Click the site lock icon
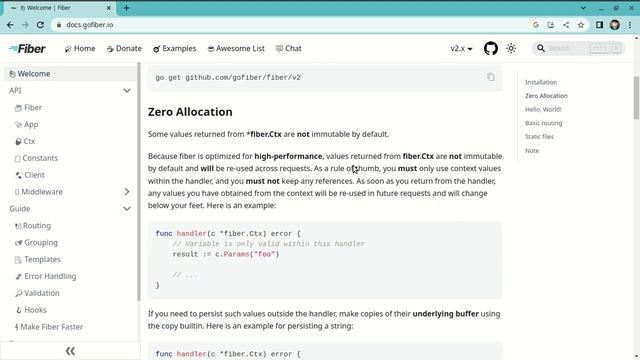640x360 pixels. pos(59,25)
